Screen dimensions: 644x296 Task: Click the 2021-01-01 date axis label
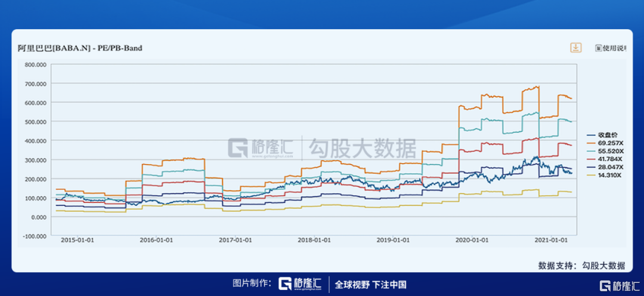pyautogui.click(x=550, y=240)
